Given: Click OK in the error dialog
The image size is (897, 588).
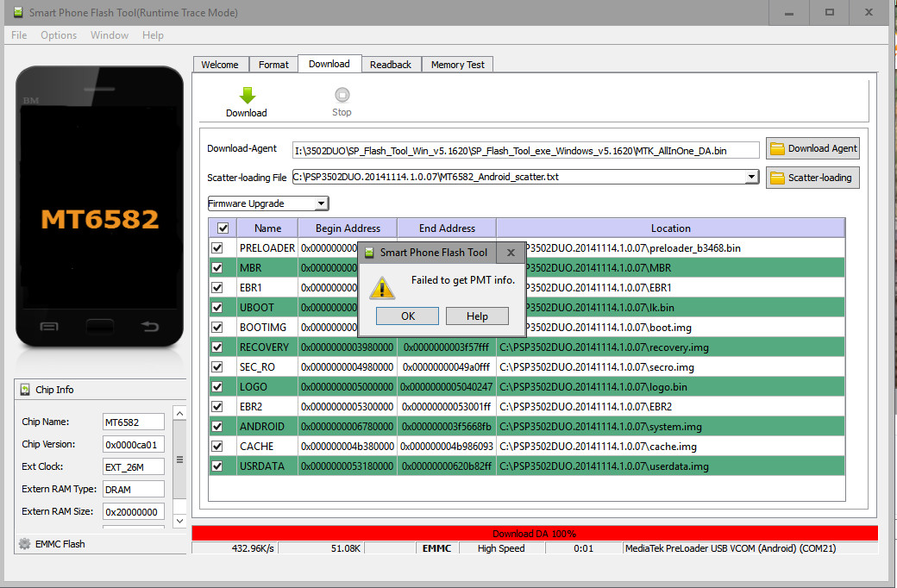Looking at the screenshot, I should click(x=408, y=316).
